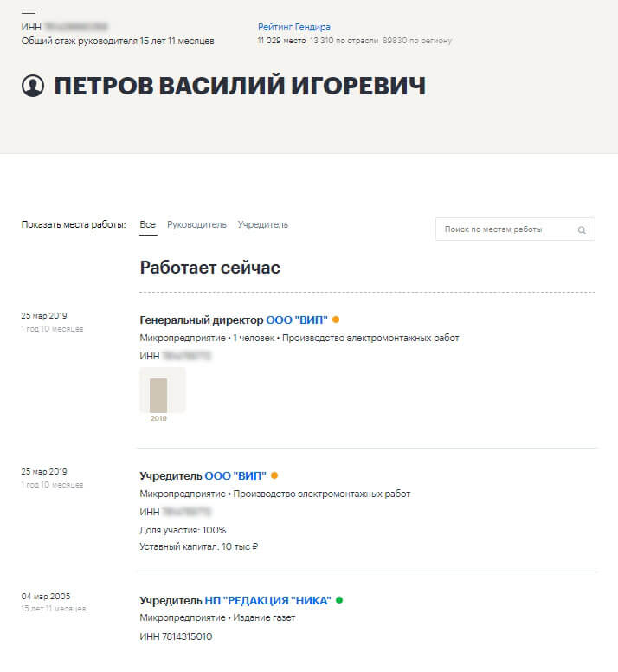Click the "04 мар 2005" date label
This screenshot has height=672, width=618.
pos(46,596)
